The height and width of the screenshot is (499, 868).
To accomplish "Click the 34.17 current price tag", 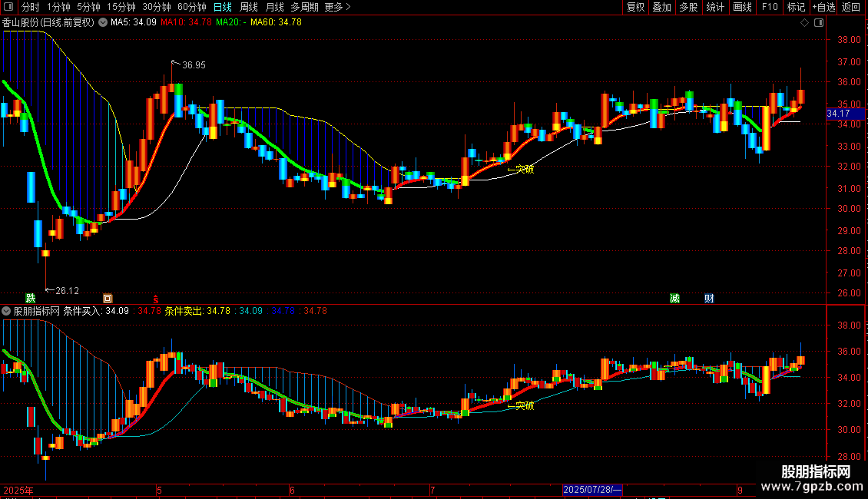I will pyautogui.click(x=845, y=114).
